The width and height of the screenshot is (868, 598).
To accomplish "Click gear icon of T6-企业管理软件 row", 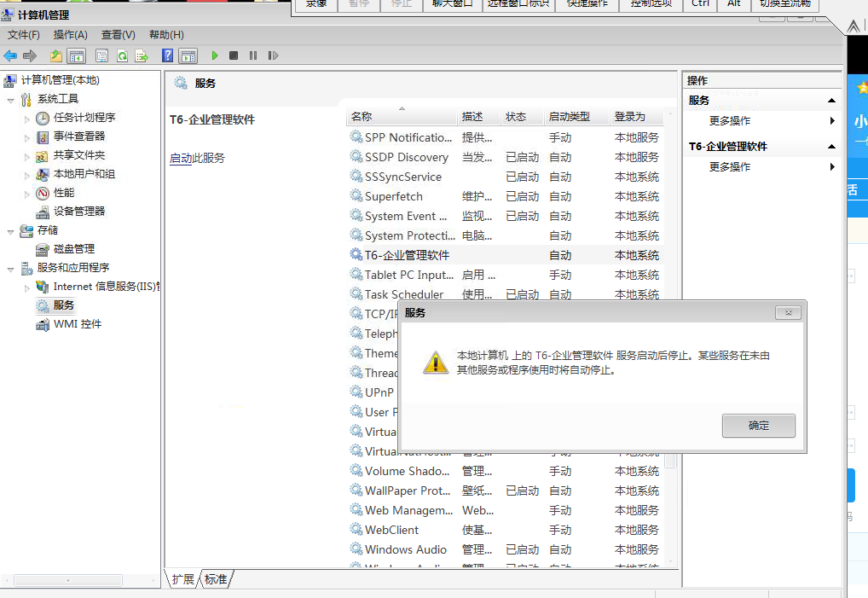I will 356,255.
